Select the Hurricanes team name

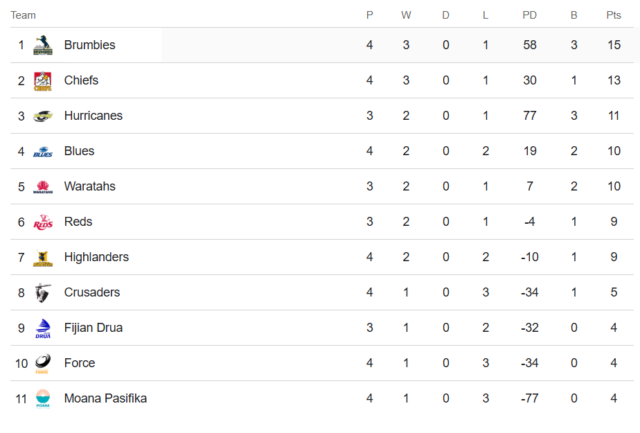point(93,116)
